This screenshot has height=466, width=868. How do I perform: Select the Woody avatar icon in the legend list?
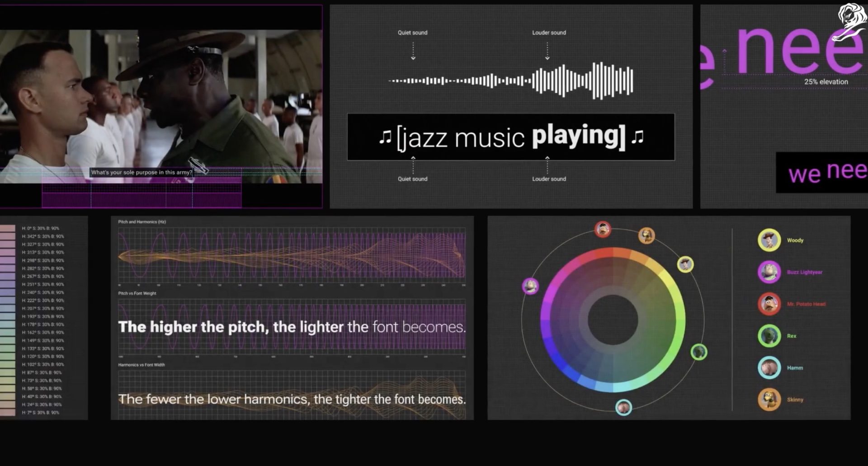coord(769,240)
